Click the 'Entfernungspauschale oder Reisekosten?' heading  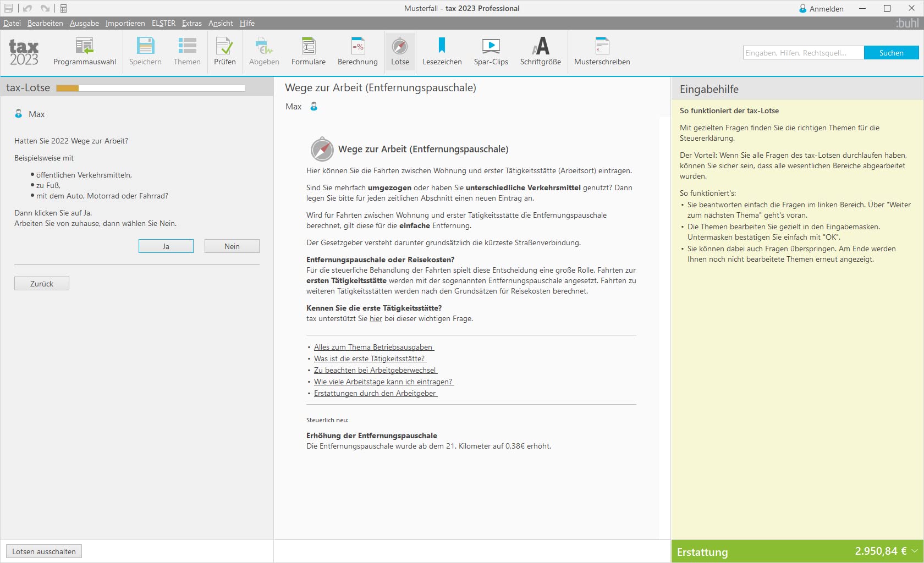381,260
